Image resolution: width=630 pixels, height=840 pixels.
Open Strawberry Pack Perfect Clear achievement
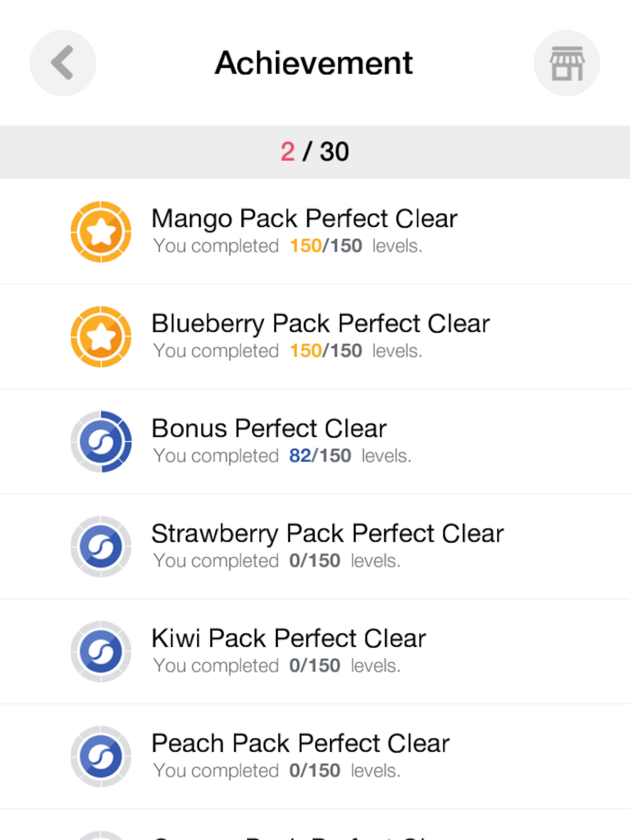pos(315,547)
